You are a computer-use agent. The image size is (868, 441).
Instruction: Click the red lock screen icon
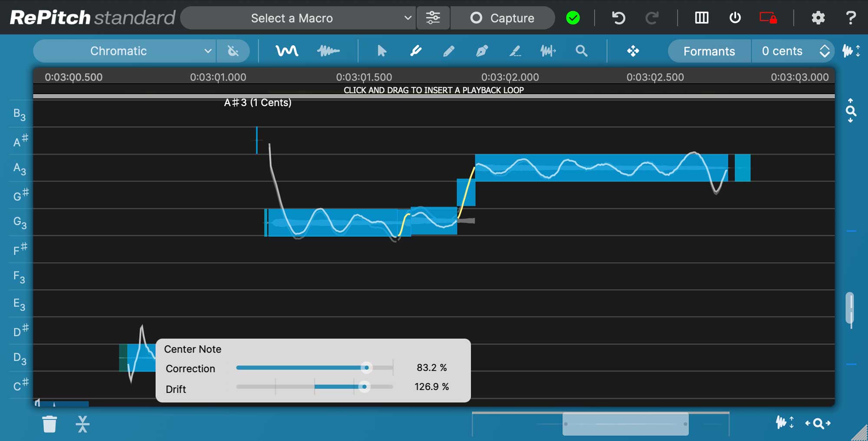[768, 18]
